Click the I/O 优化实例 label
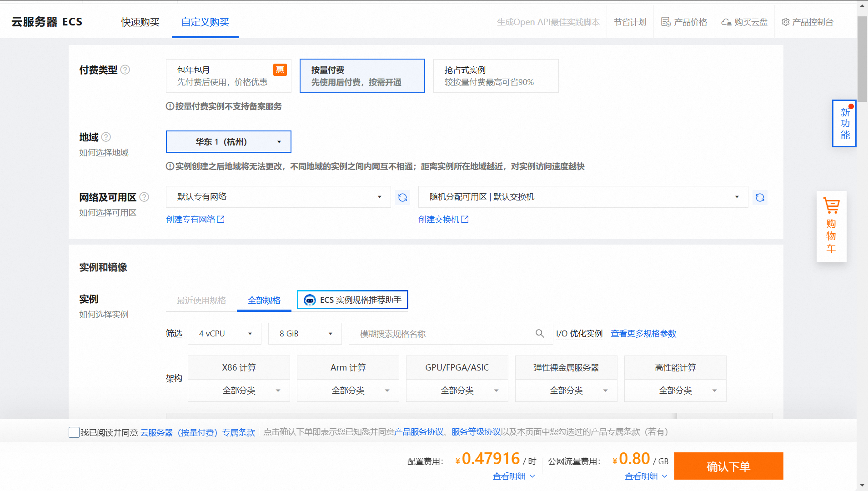 (579, 334)
